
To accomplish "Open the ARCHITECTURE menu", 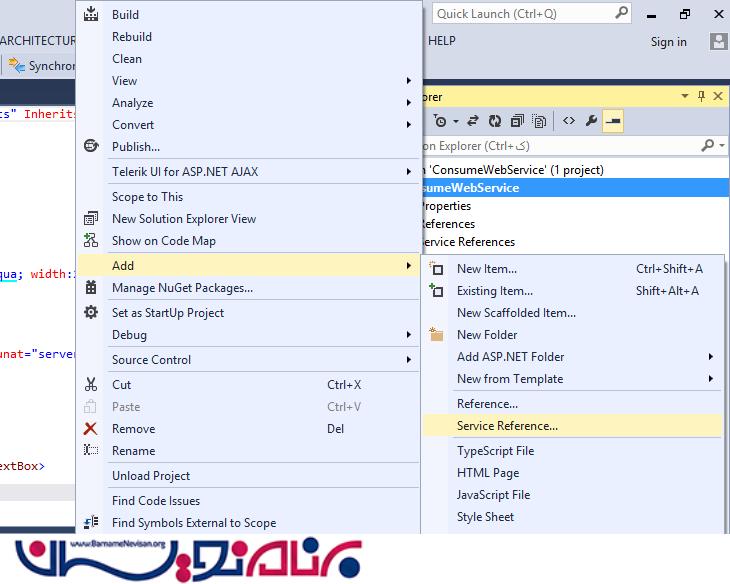I will [x=37, y=41].
